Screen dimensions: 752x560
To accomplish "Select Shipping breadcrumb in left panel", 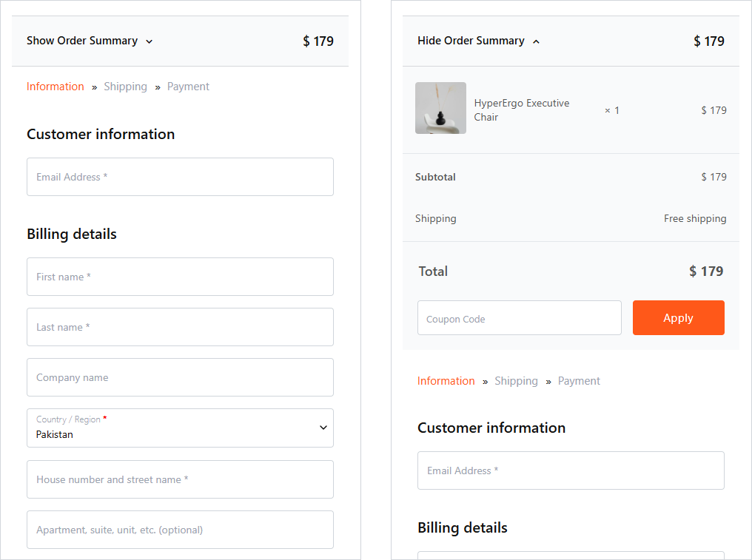I will 125,87.
